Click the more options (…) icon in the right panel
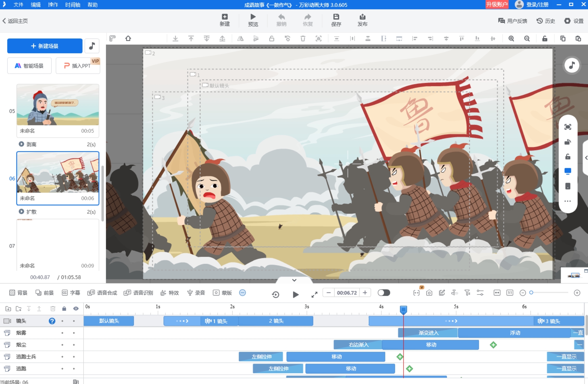Screen dimensions: 588x384 pyautogui.click(x=568, y=201)
